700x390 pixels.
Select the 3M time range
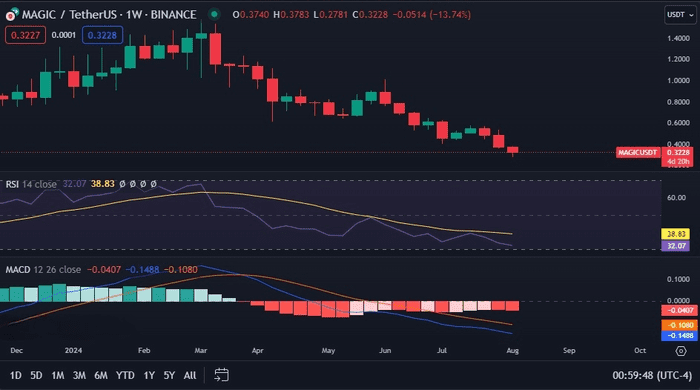coord(79,375)
